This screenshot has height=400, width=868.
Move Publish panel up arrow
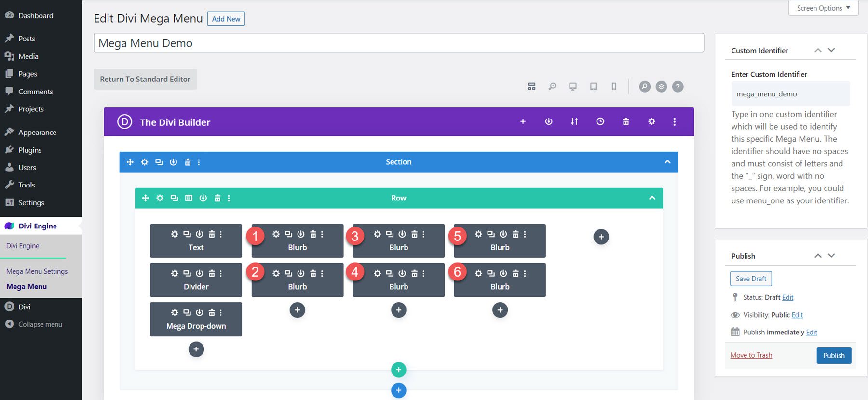pyautogui.click(x=818, y=256)
